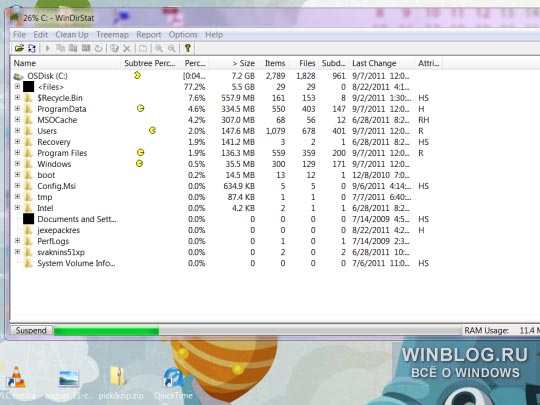Select the Intel folder row
The width and height of the screenshot is (540, 405).
click(227, 208)
